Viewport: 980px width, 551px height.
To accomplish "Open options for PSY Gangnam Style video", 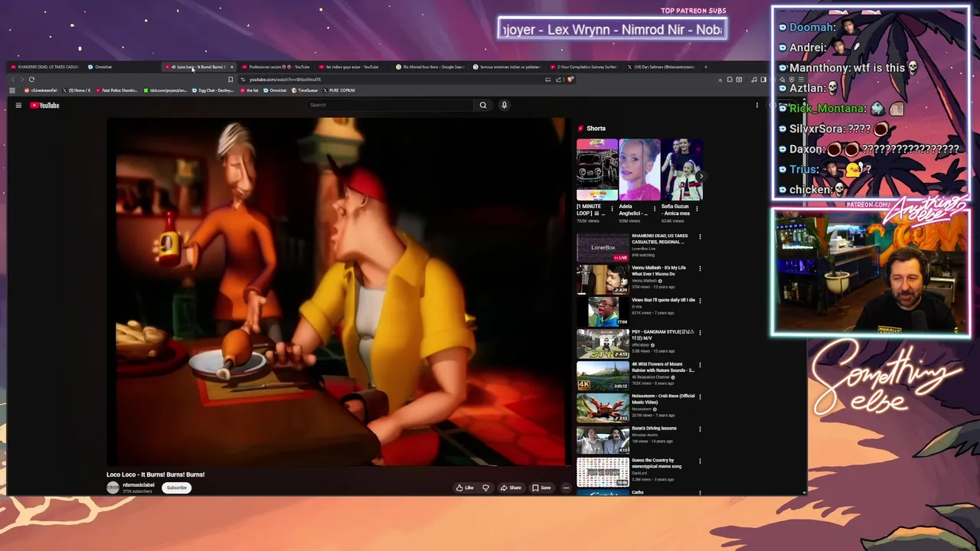I will point(700,334).
